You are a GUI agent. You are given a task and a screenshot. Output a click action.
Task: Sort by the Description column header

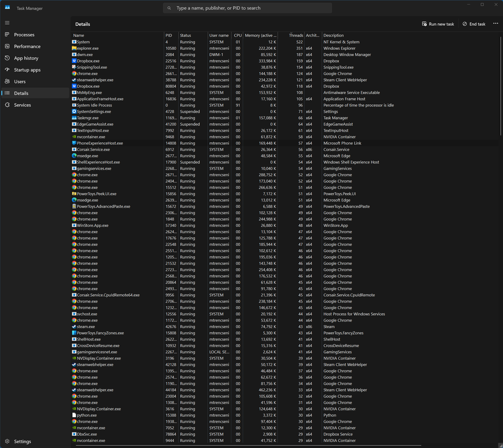[410, 35]
